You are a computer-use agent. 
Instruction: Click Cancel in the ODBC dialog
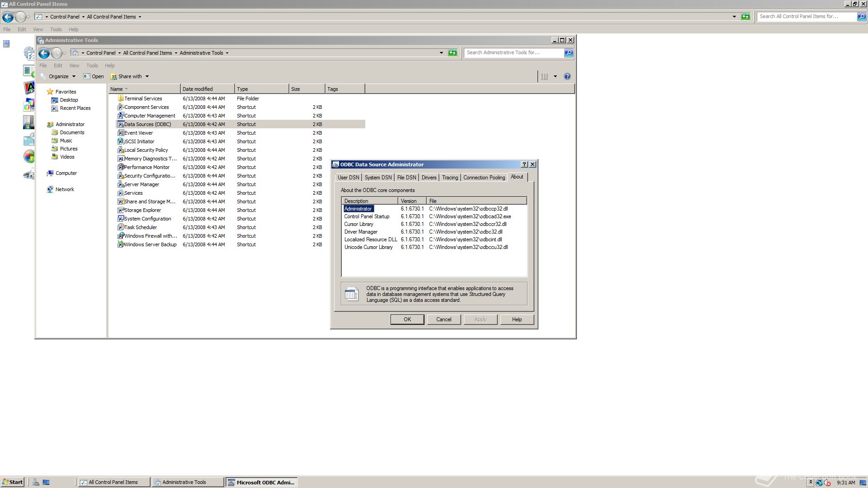point(444,319)
